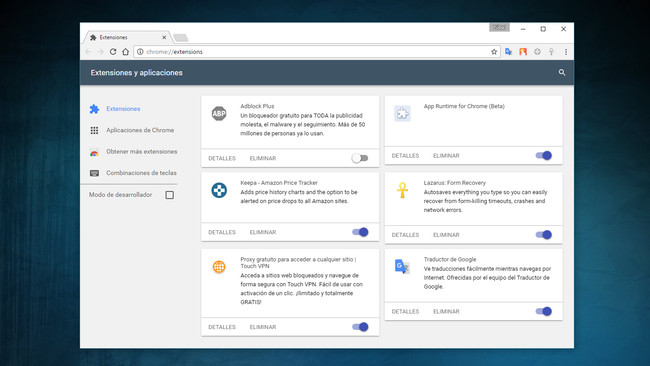650x366 pixels.
Task: Click ELIMINAR for Lazarus Form Recovery
Action: (x=446, y=235)
